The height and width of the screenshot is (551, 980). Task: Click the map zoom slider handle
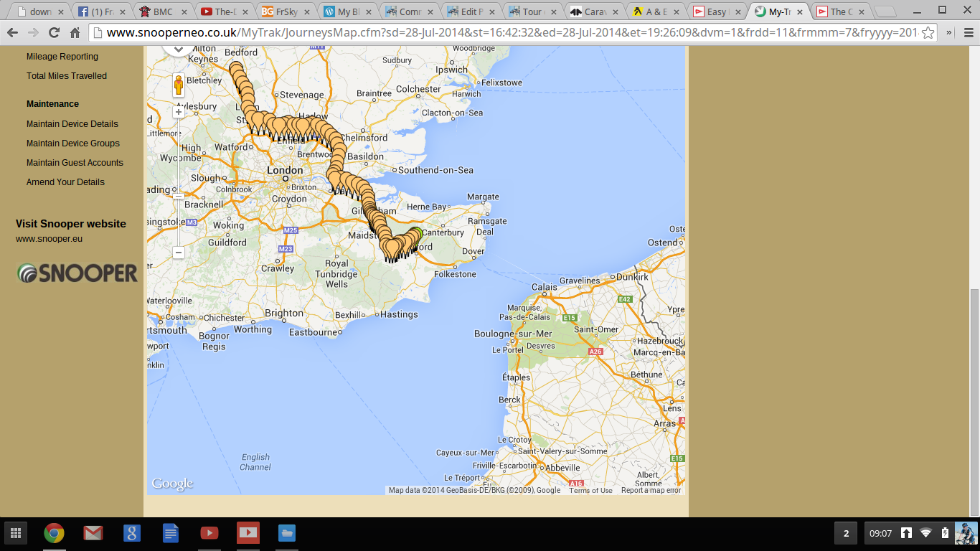coord(179,195)
